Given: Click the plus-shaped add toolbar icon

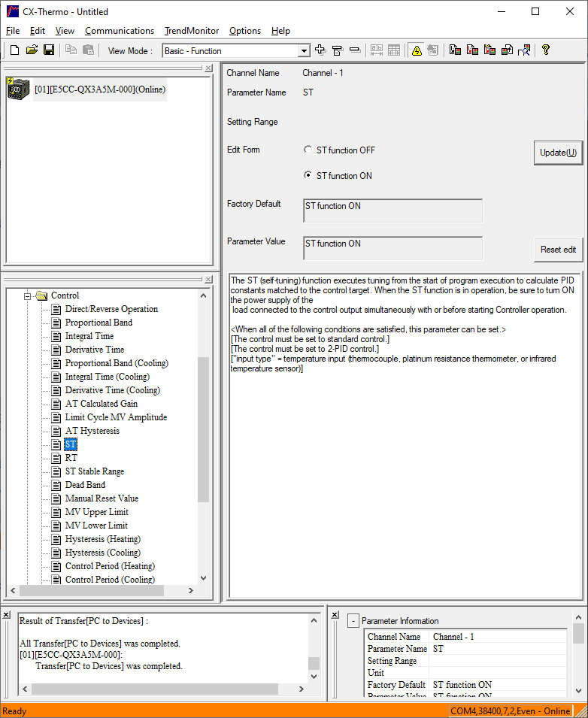Looking at the screenshot, I should [x=320, y=50].
